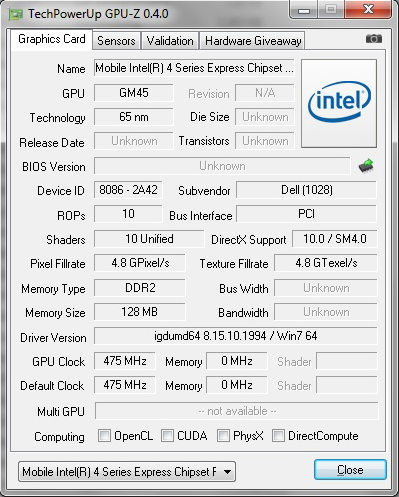Toggle the CUDA checkbox
The height and width of the screenshot is (497, 399).
point(167,435)
